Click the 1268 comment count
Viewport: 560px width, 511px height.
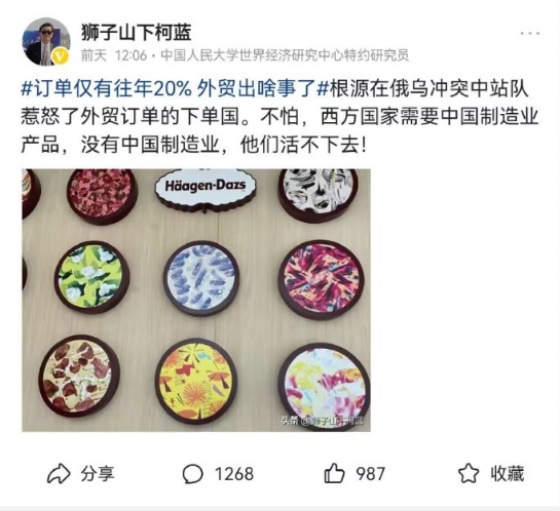(x=234, y=474)
